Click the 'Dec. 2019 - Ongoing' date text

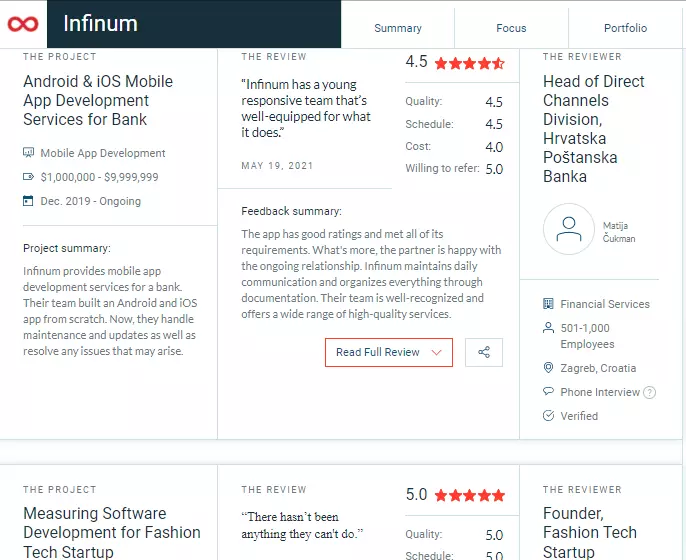pyautogui.click(x=91, y=201)
